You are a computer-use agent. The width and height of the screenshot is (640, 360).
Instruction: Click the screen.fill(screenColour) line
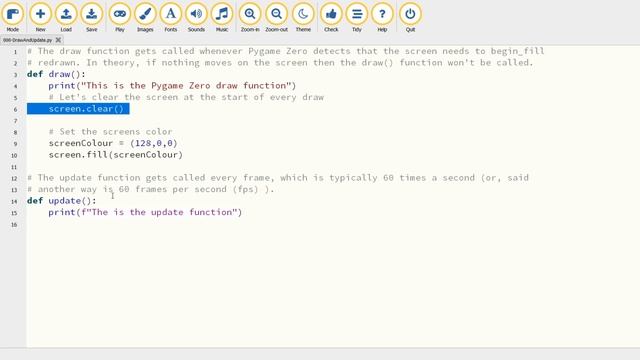click(x=116, y=155)
